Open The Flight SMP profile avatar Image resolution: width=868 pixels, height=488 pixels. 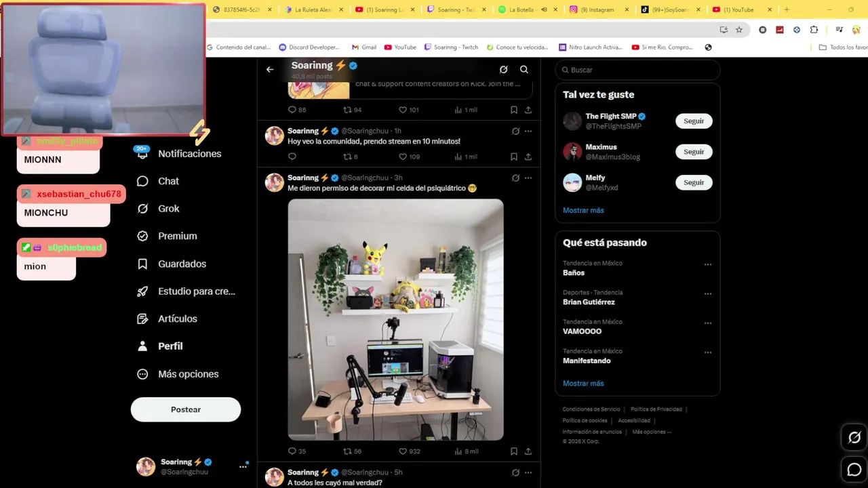572,121
